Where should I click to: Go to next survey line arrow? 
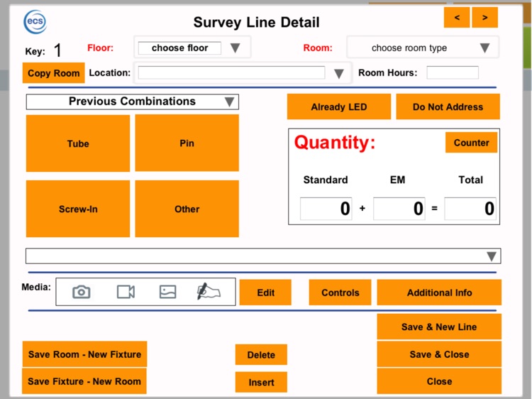point(485,17)
